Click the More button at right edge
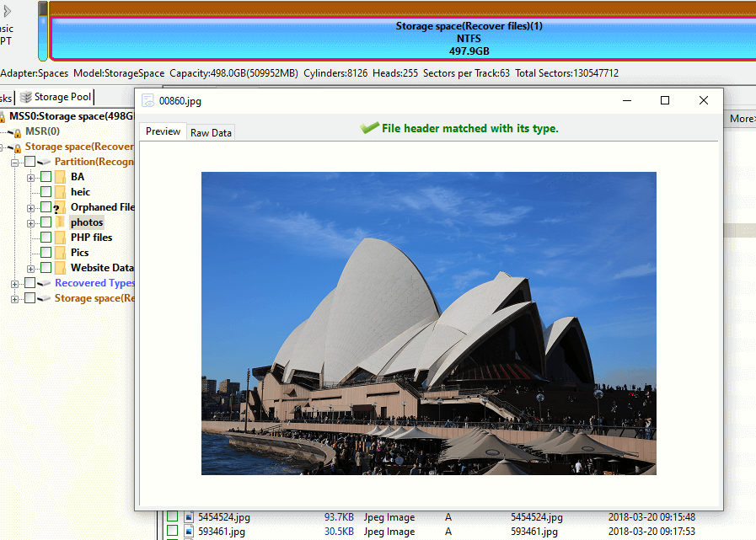Screen dimensions: 756x540 pos(742,119)
